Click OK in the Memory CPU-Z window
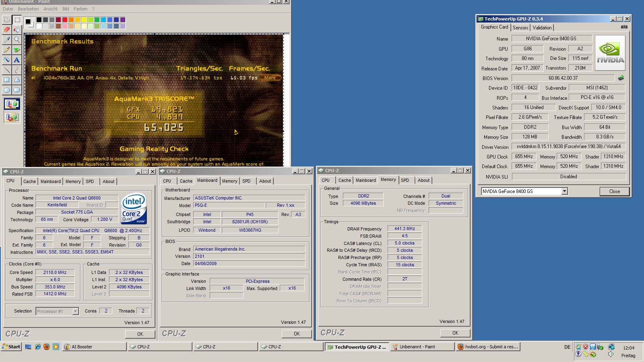The image size is (644, 362). (455, 333)
